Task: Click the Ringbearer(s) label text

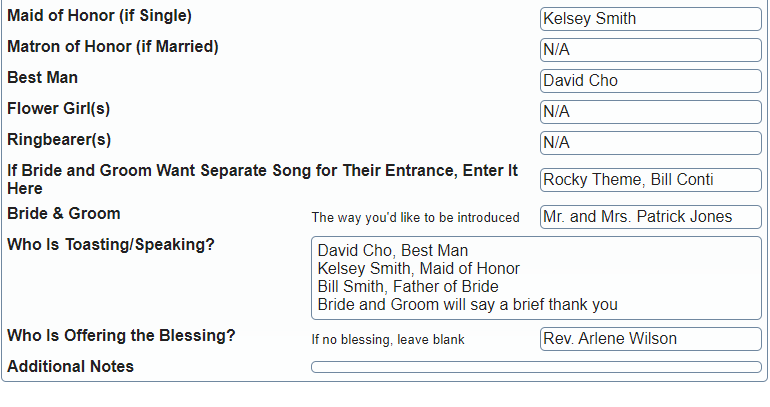Action: point(59,140)
